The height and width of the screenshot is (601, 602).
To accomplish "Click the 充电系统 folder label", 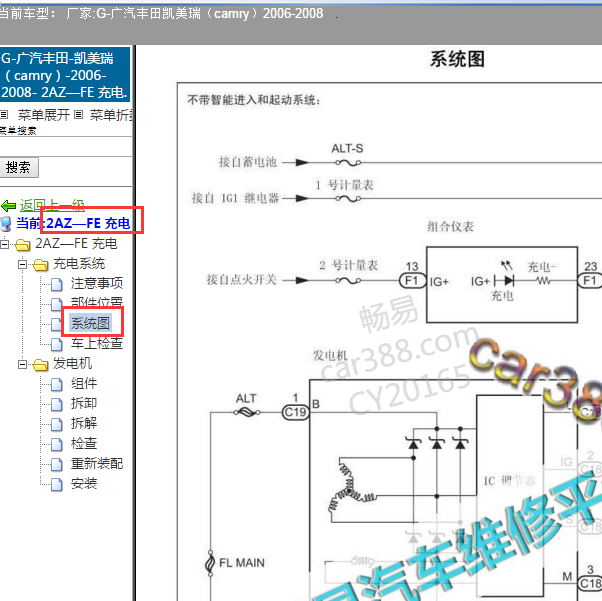I will click(x=79, y=263).
